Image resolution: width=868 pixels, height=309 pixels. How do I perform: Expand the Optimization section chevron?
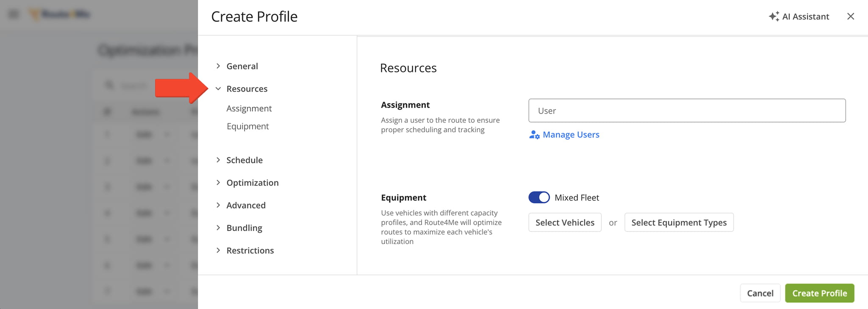tap(218, 182)
